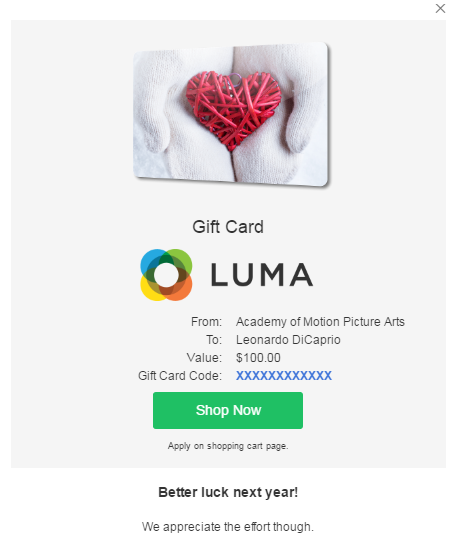This screenshot has width=451, height=540.
Task: Click the $100.00 value text
Action: [258, 357]
